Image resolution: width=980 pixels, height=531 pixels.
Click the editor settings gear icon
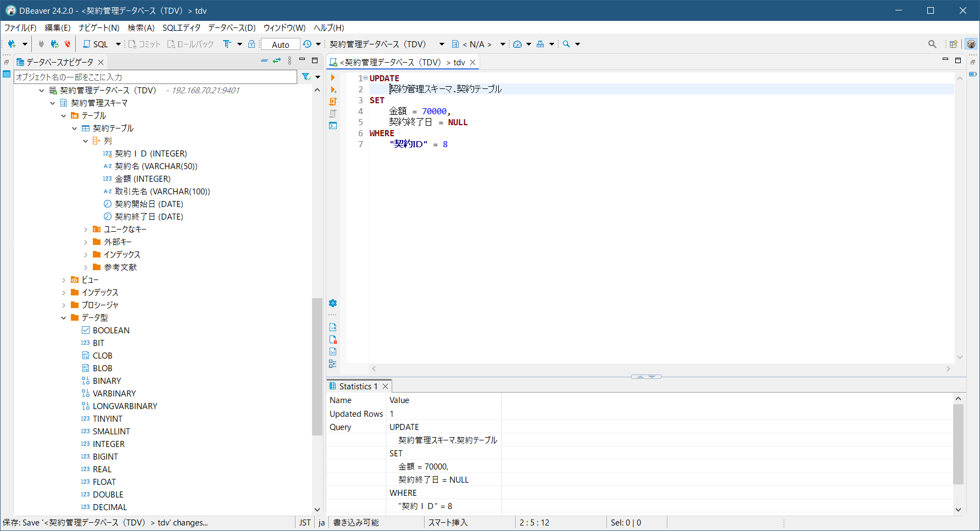click(333, 303)
